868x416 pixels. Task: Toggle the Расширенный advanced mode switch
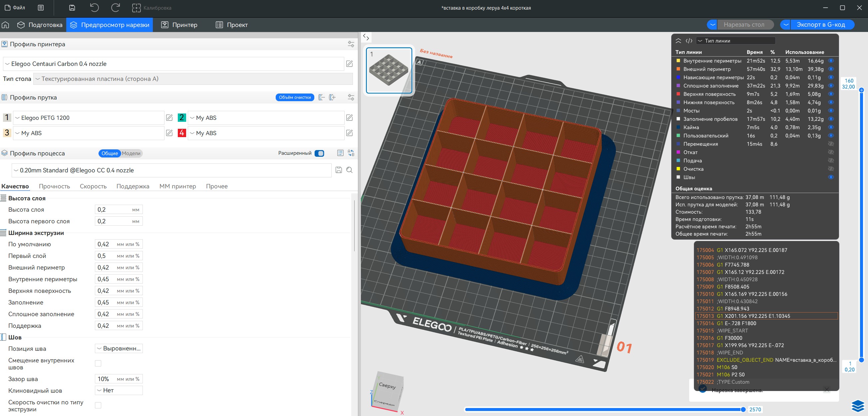319,153
